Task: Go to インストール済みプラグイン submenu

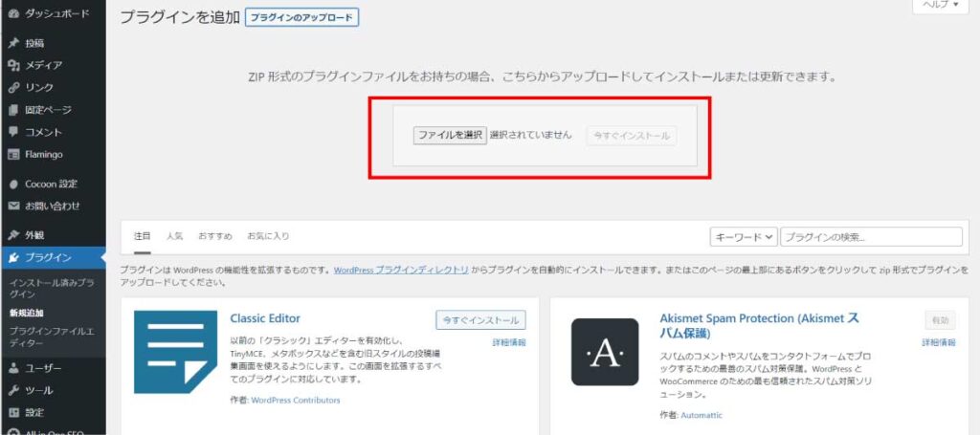Action: (x=52, y=289)
